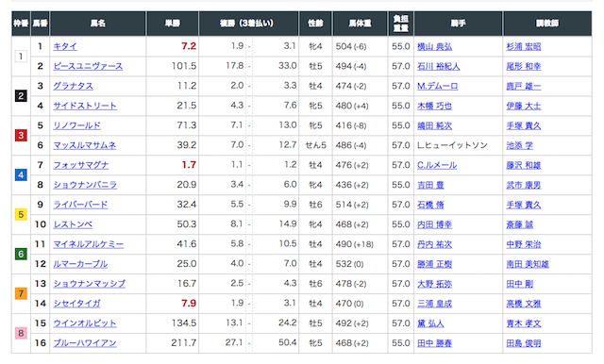Open horse link フォッサマグナ
This screenshot has height=364, width=604.
[x=81, y=165]
